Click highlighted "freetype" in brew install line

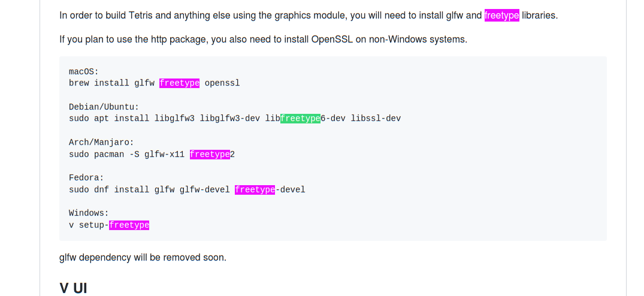(179, 83)
